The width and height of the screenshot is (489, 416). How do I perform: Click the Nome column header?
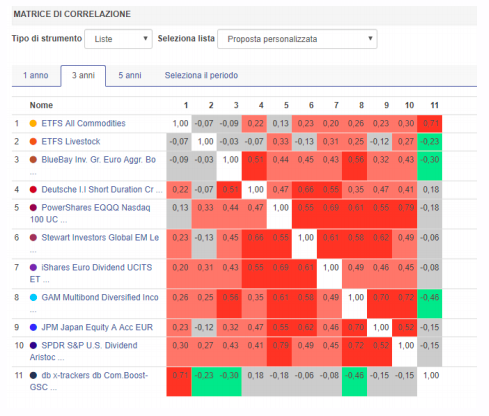click(x=41, y=105)
